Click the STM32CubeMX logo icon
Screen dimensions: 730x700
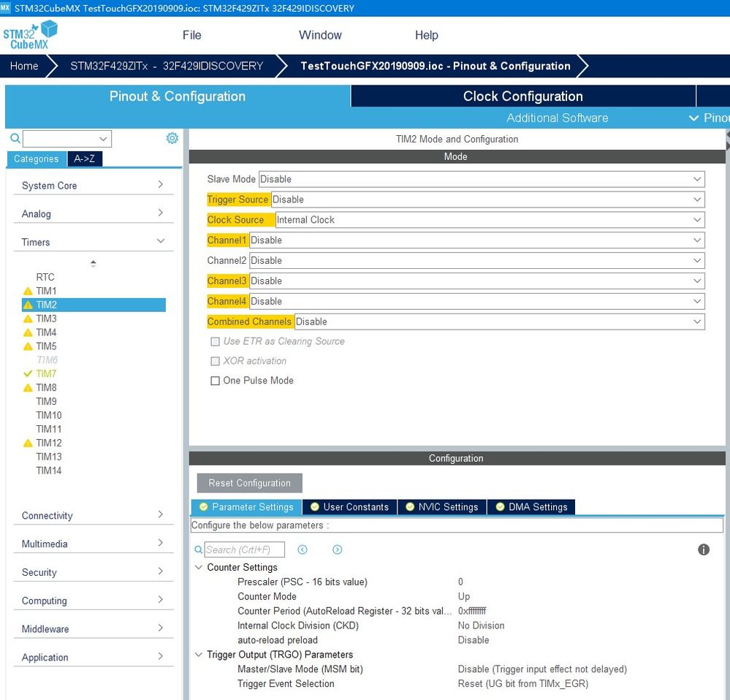pyautogui.click(x=30, y=35)
